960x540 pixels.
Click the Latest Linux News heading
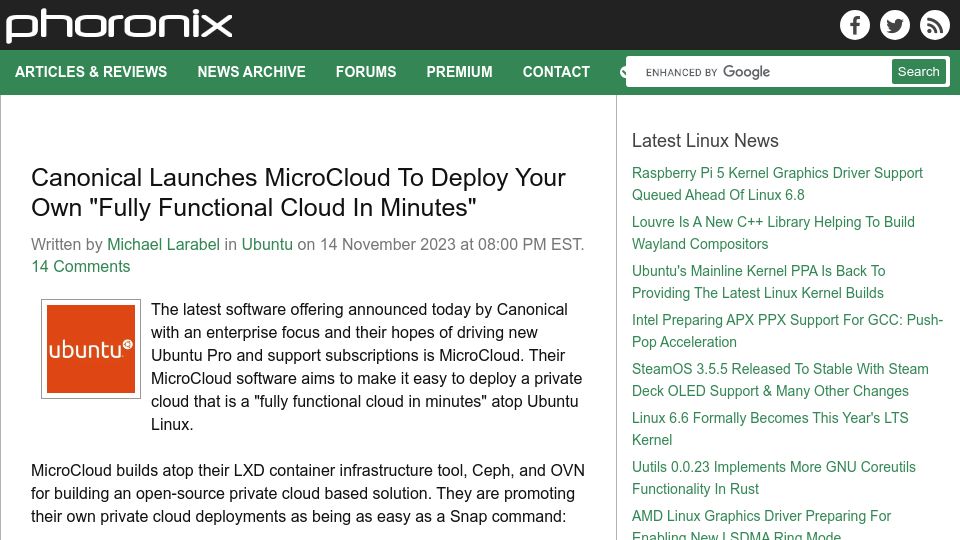pyautogui.click(x=705, y=140)
